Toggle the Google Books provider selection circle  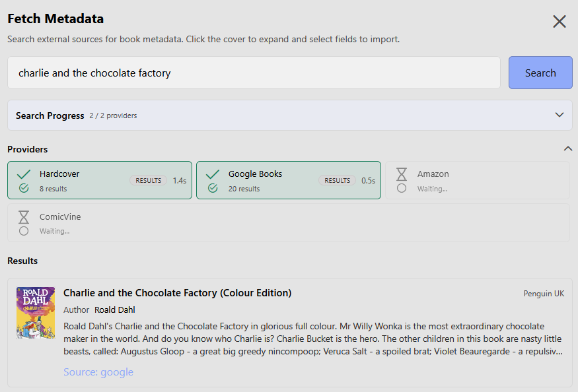pyautogui.click(x=213, y=189)
